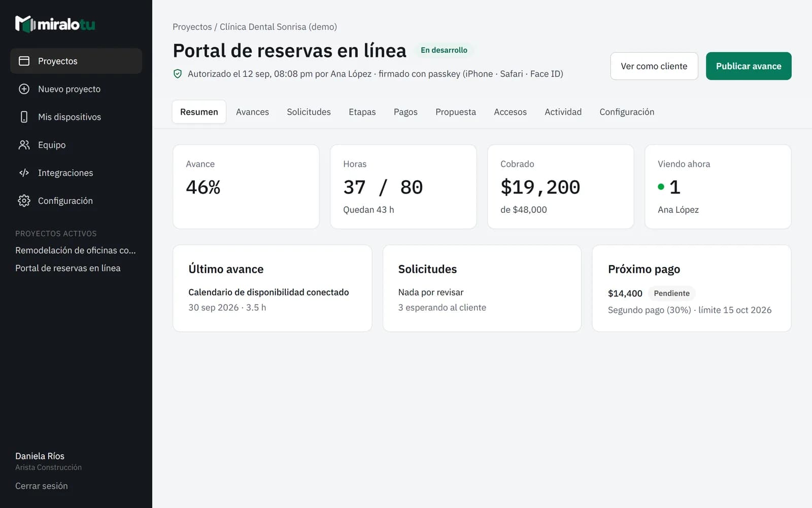Click the Ana López viewer name

(678, 210)
